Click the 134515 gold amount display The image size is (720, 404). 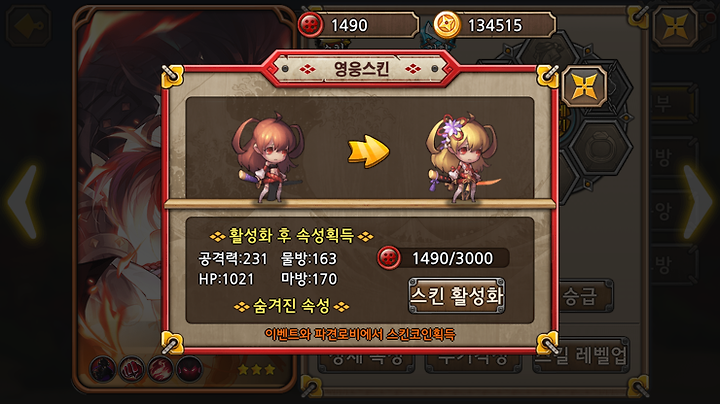pos(495,25)
